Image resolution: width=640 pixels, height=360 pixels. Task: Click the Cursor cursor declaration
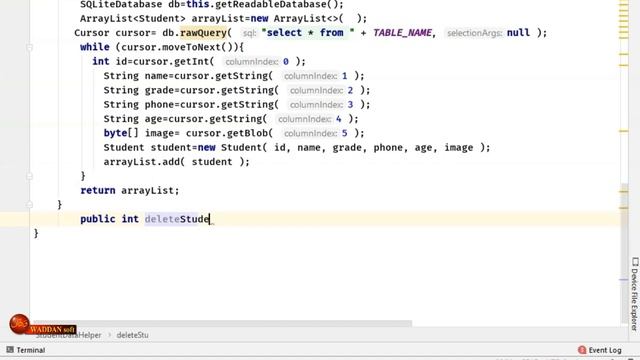click(x=112, y=33)
